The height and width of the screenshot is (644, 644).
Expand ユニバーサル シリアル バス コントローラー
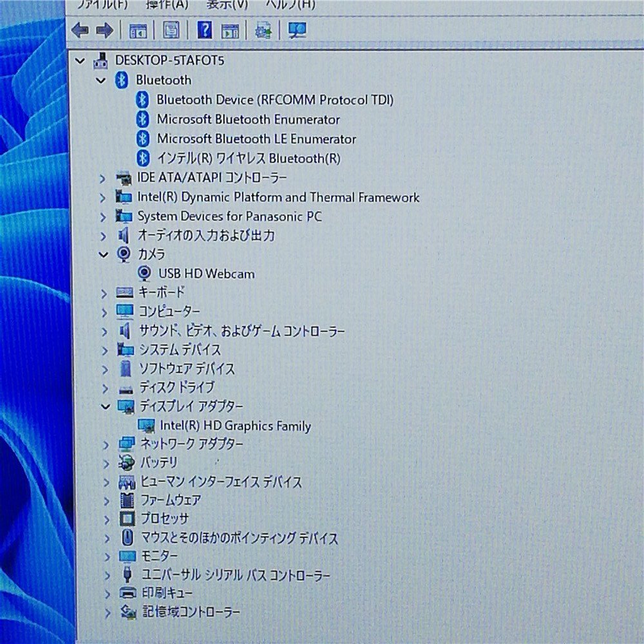[x=108, y=576]
